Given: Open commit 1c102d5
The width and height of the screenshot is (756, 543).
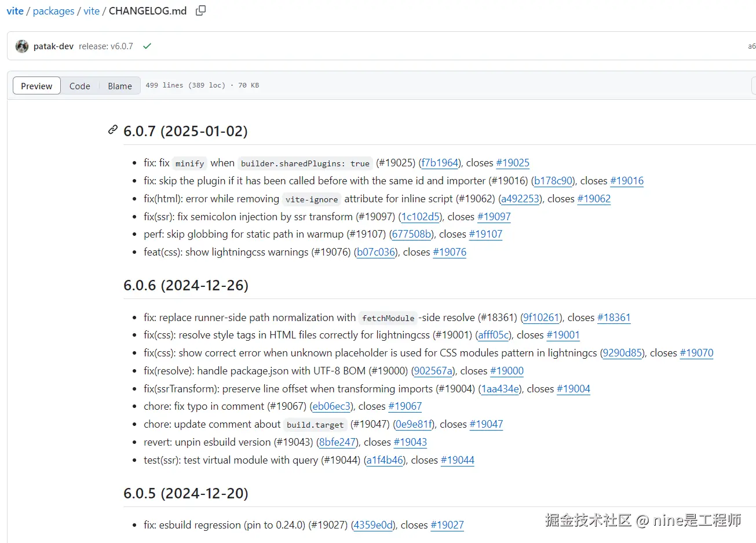Looking at the screenshot, I should pyautogui.click(x=421, y=217).
